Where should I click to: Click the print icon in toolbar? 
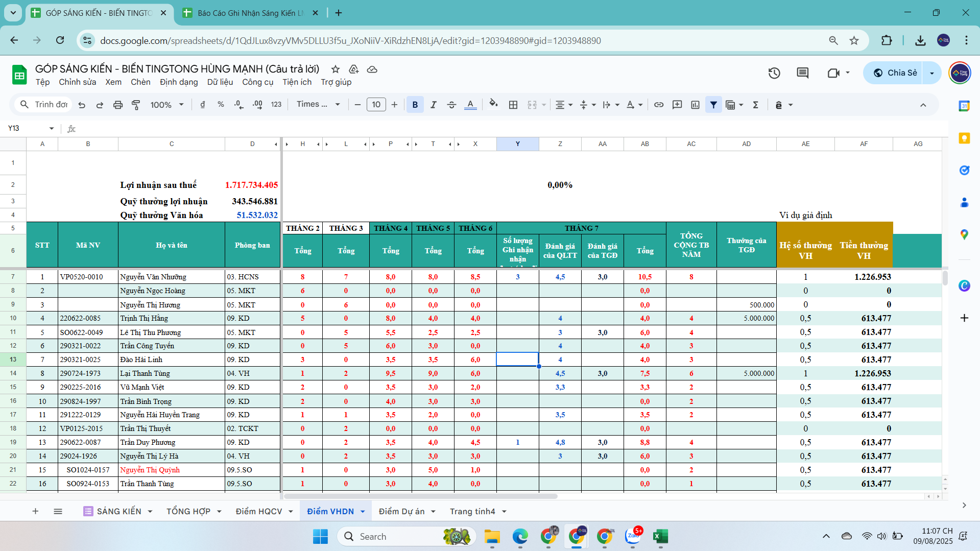point(118,105)
